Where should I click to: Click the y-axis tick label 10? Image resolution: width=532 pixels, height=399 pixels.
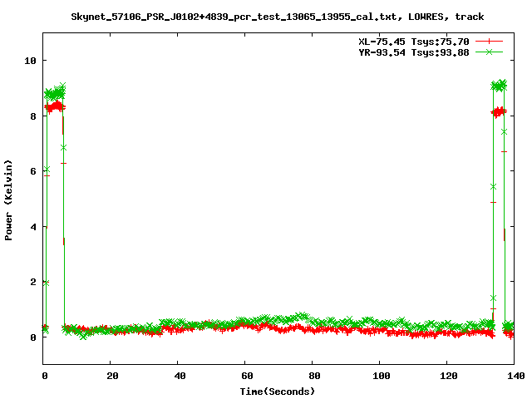[30, 61]
